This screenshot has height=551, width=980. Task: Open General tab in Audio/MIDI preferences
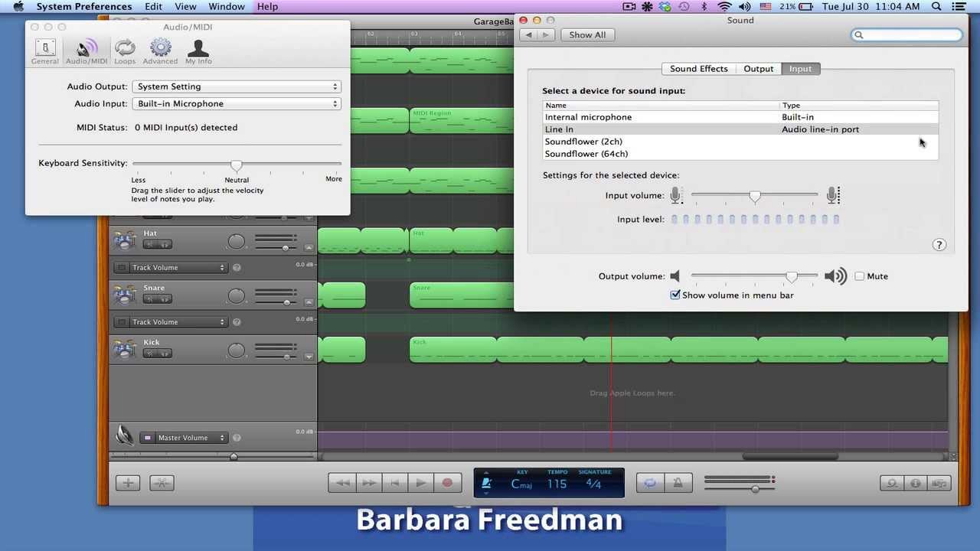[44, 52]
